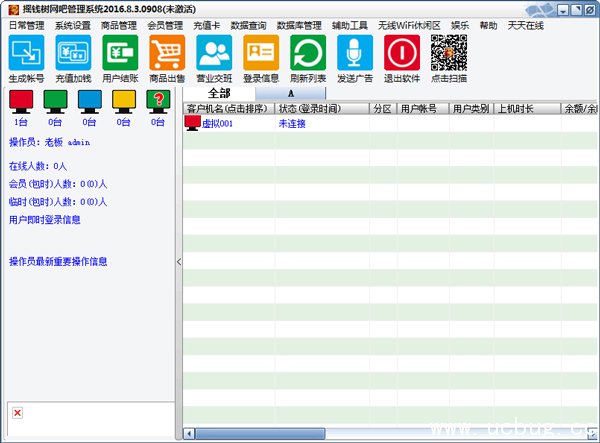
Task: Switch to the A zone tab
Action: pyautogui.click(x=290, y=94)
